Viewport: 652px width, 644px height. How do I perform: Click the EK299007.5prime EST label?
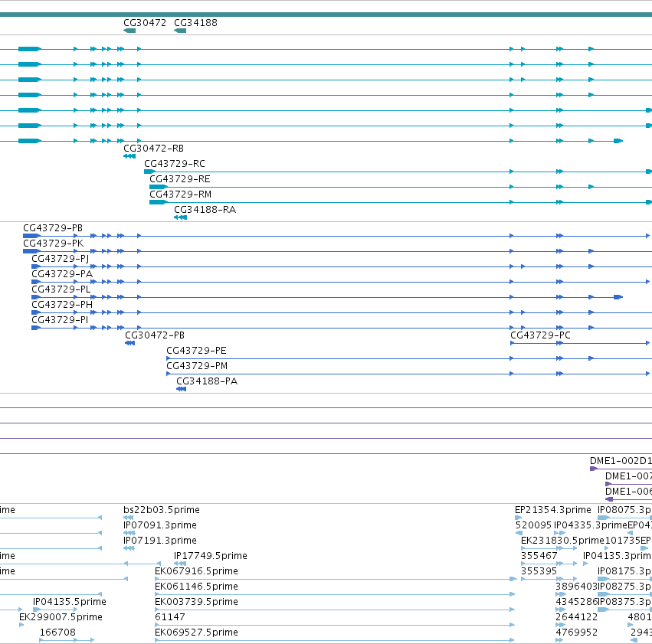point(61,617)
